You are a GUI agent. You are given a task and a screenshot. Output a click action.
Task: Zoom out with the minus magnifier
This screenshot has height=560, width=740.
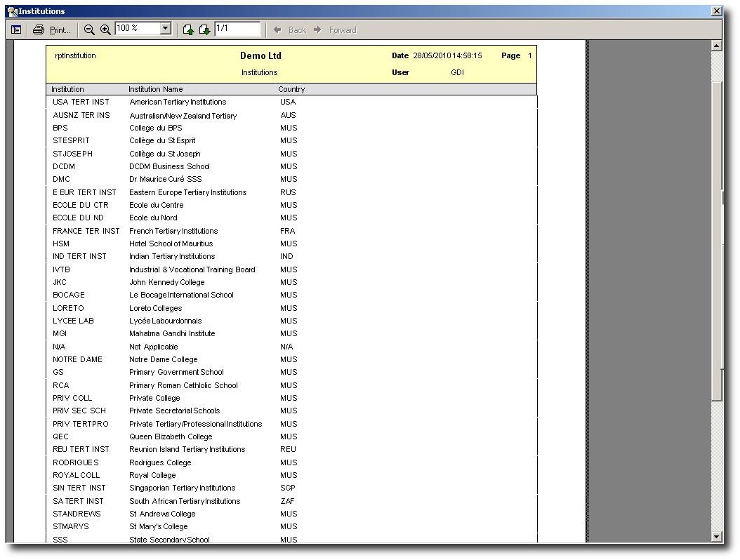point(89,29)
